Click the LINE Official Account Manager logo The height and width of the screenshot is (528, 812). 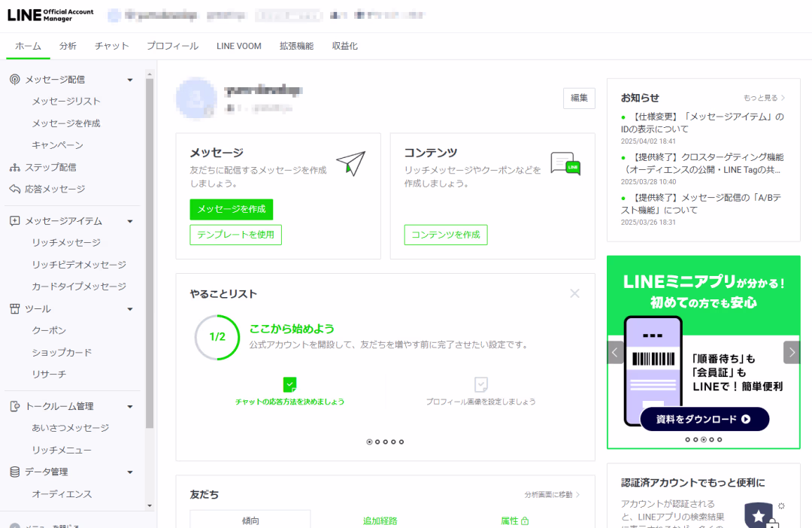click(50, 15)
